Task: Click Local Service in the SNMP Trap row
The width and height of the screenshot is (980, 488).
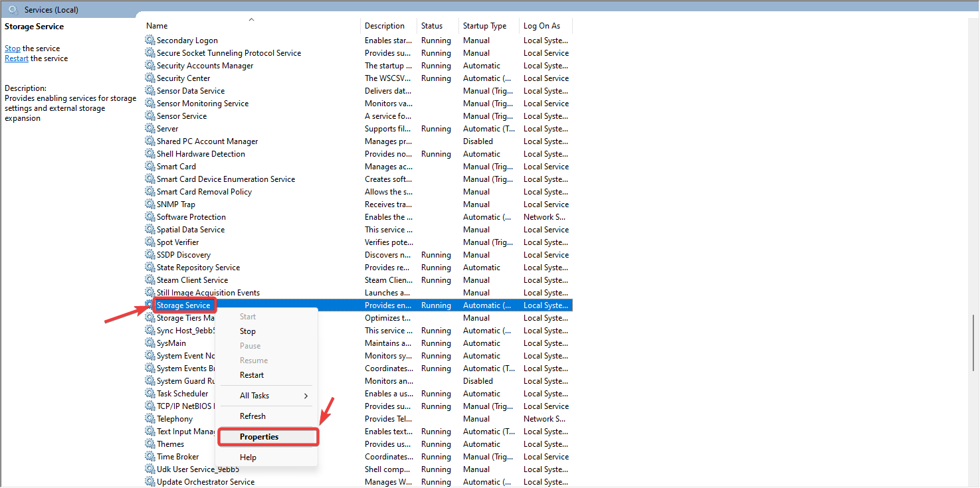Action: [x=546, y=204]
